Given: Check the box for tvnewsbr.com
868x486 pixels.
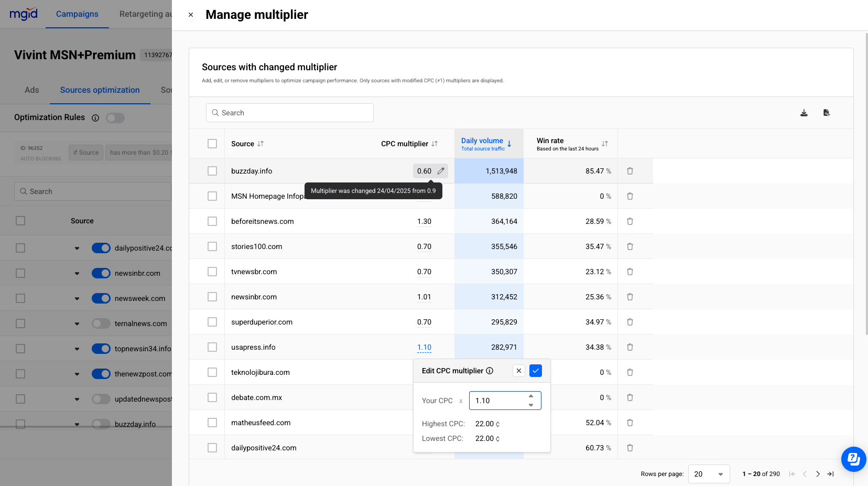Looking at the screenshot, I should point(212,272).
